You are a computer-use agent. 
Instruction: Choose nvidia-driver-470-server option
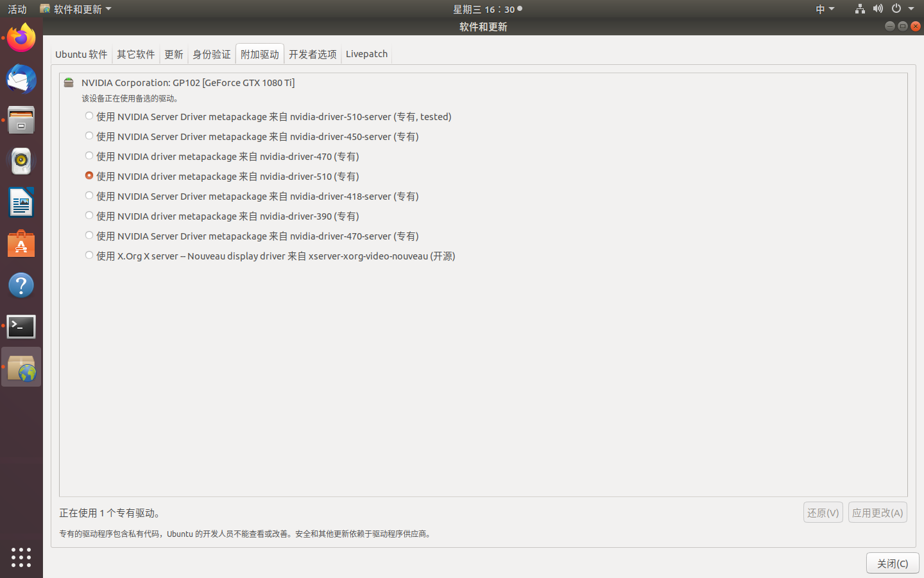[252, 236]
